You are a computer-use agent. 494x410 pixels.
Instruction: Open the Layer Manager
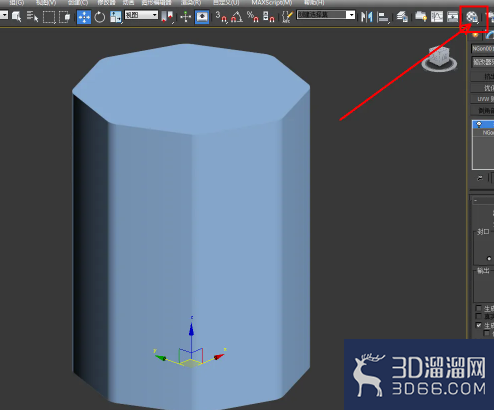click(x=402, y=17)
